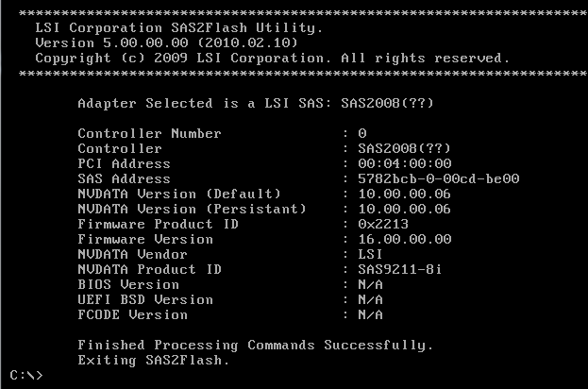This screenshot has width=588, height=389.
Task: Click the "Finished Processing Commands Successfully" line
Action: [256, 346]
